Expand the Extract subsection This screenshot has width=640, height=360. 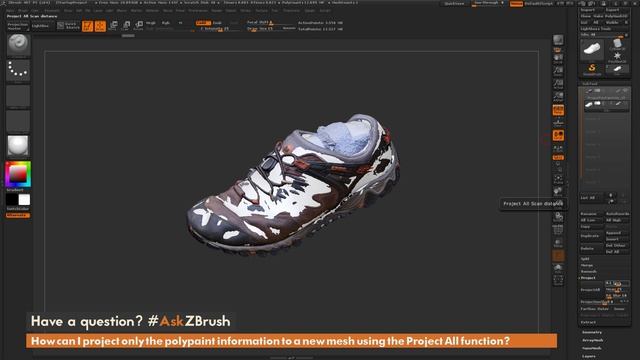(x=588, y=322)
